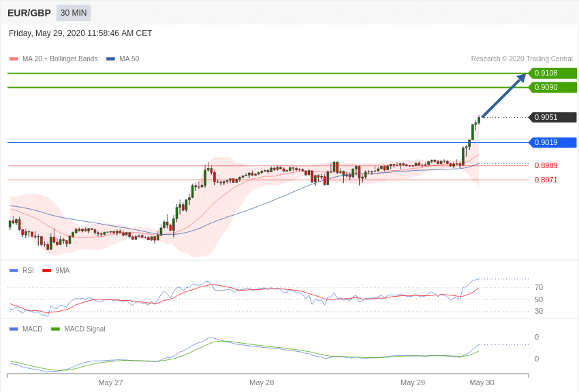
Task: Click the MA 50 legend color swatch
Action: [x=110, y=59]
